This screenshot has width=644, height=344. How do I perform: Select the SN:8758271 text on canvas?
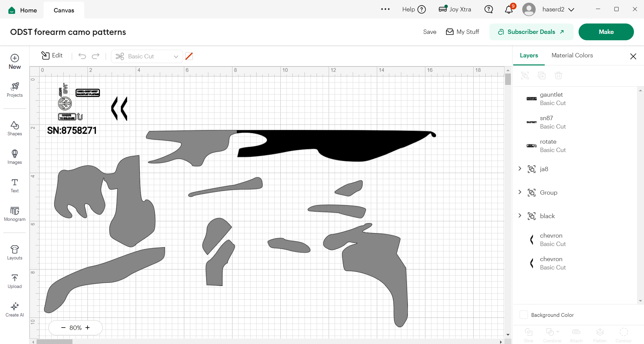click(x=72, y=131)
